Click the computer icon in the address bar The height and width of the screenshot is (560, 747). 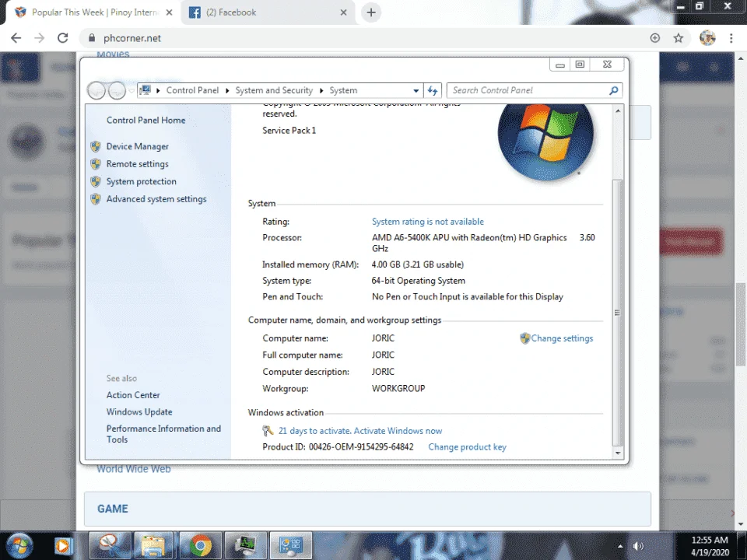click(x=146, y=90)
